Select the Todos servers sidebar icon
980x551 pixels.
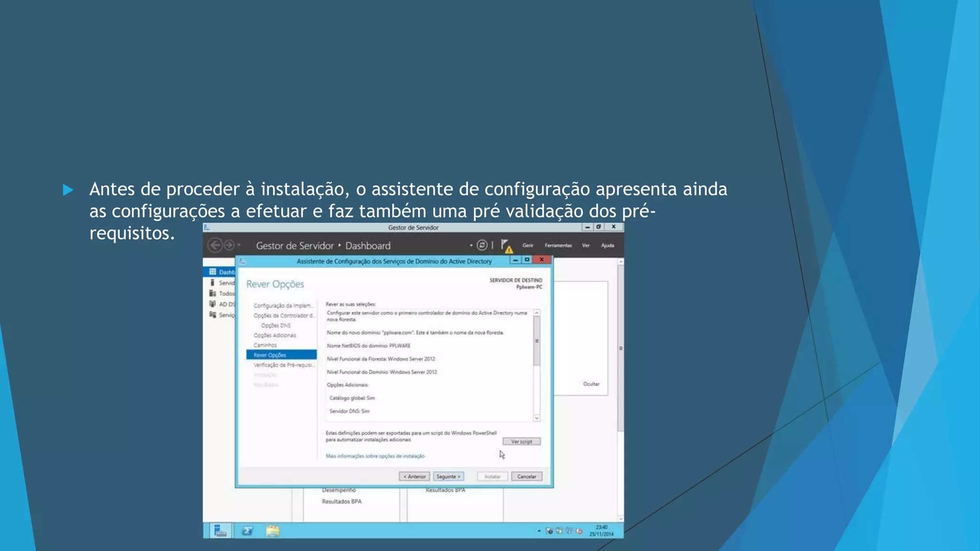point(212,293)
